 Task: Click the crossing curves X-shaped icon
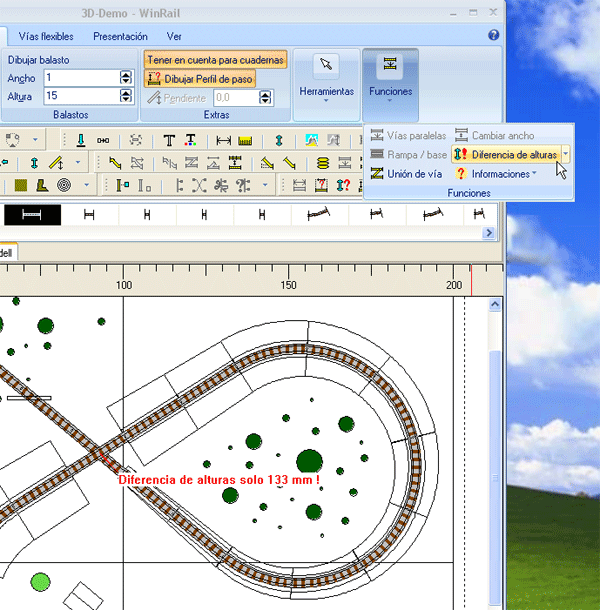(x=199, y=186)
